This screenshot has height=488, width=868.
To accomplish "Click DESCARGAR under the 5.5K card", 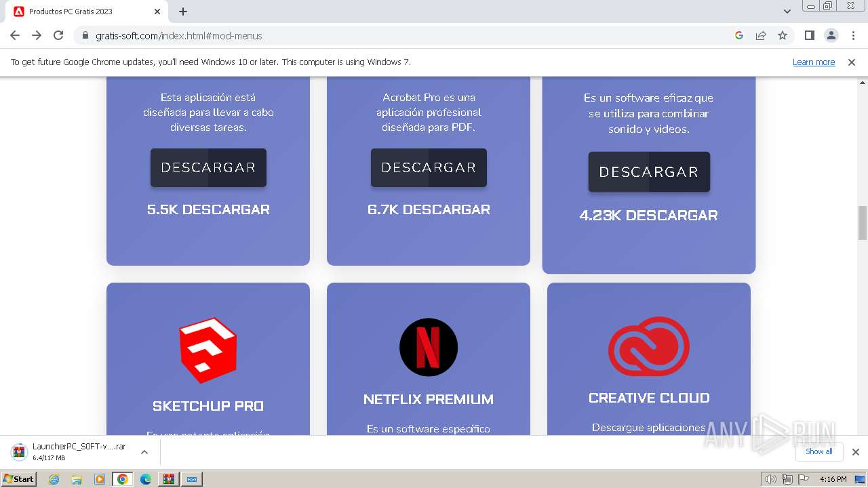I will coord(208,167).
